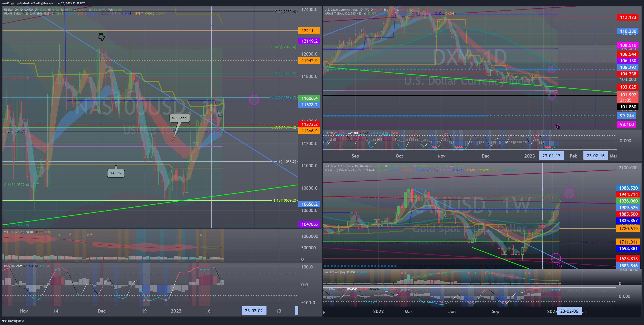
Task: Click the 110.330 blue DXY price label
Action: tap(628, 31)
